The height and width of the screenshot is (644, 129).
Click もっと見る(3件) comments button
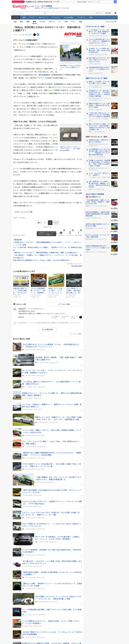tap(48, 330)
